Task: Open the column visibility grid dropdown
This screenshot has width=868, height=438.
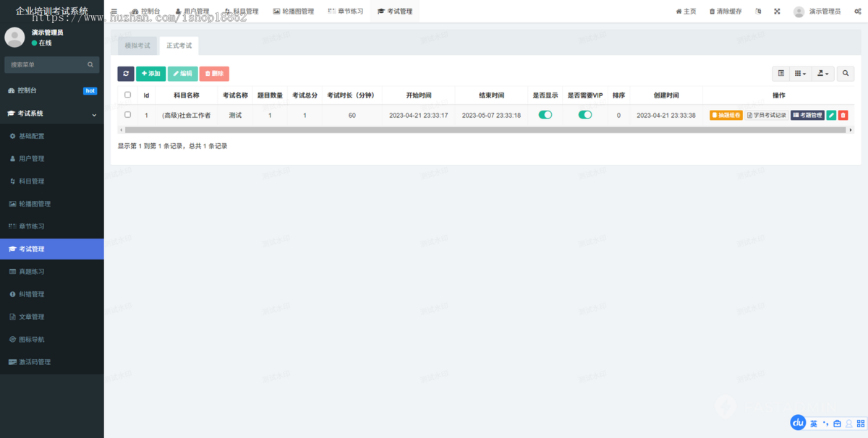Action: coord(801,73)
